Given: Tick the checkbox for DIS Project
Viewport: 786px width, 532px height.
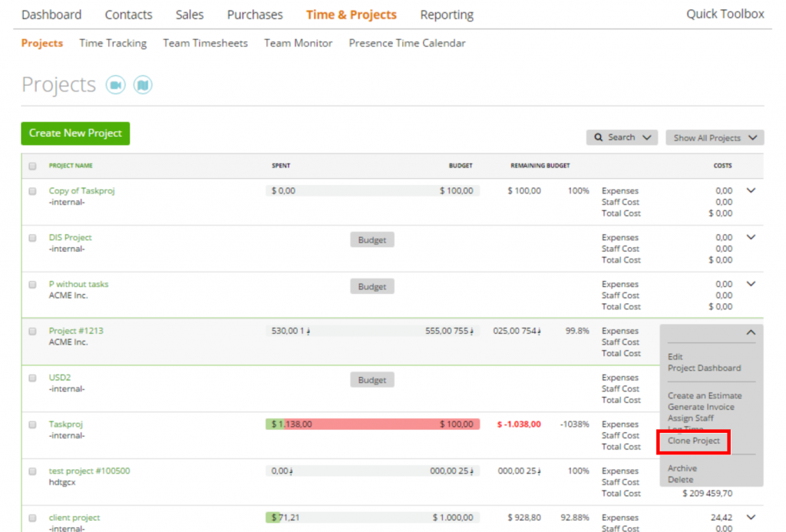Looking at the screenshot, I should pos(31,237).
